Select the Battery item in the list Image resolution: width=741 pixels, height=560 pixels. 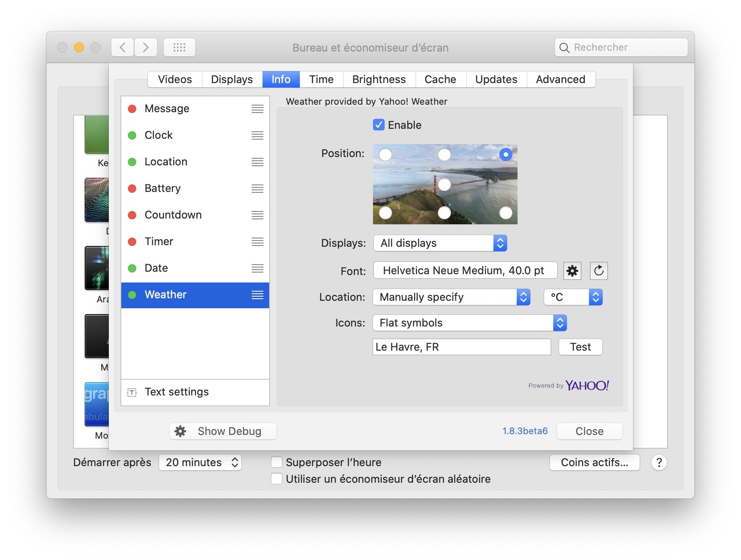(x=195, y=189)
